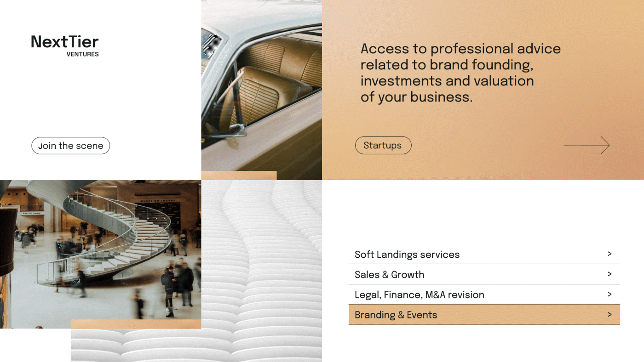Click the gold bar beneath car photo

(x=239, y=175)
